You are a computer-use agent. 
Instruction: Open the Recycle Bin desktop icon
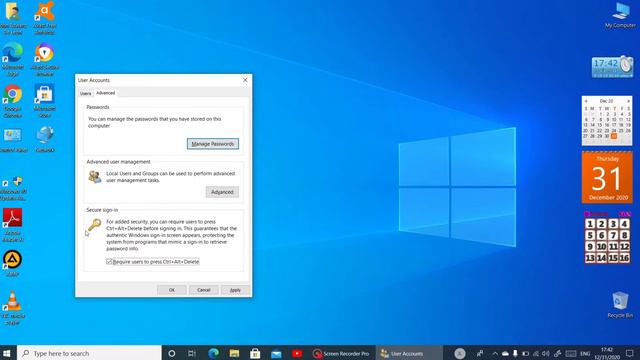[x=620, y=304]
